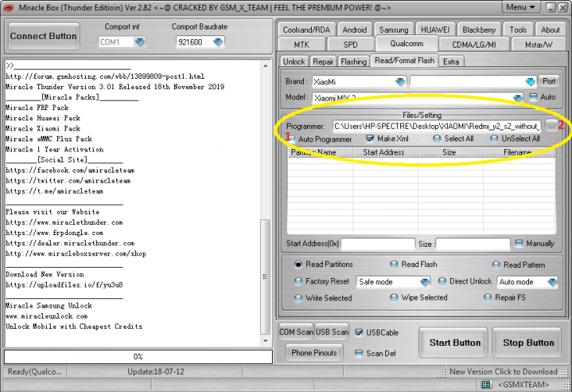The width and height of the screenshot is (572, 392).
Task: Click the Start Button
Action: pos(455,343)
